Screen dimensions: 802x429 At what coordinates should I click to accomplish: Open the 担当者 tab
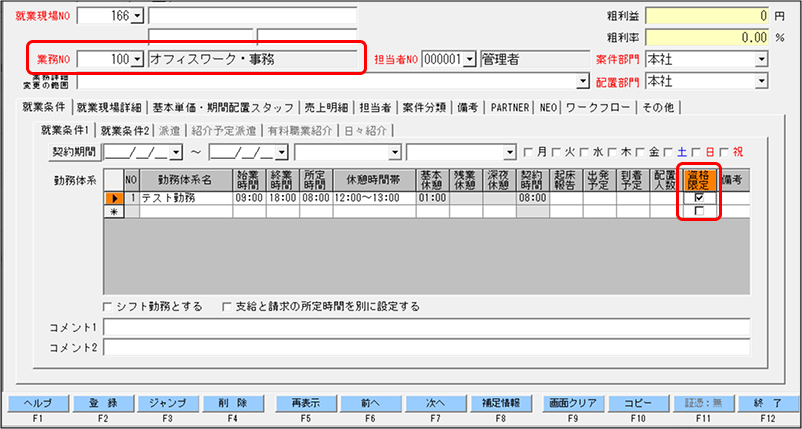point(375,107)
